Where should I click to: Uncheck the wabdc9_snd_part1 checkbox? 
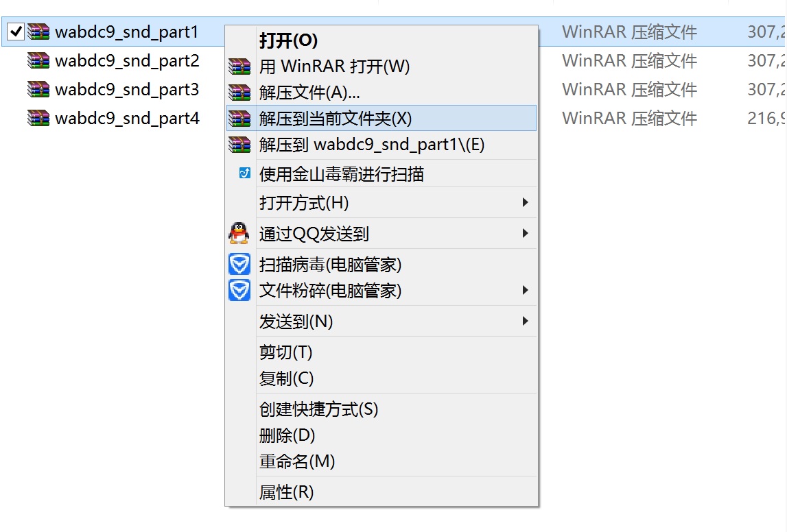tap(16, 32)
